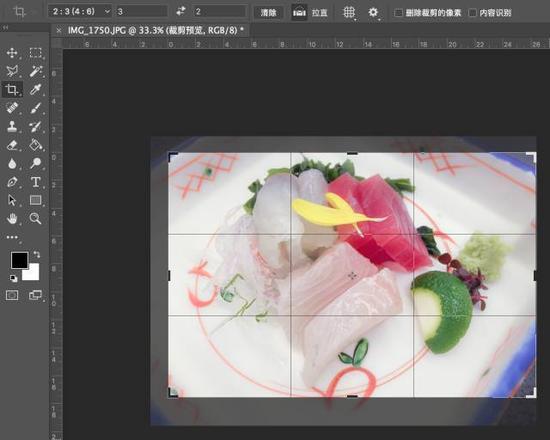
Task: Select the Rectangular Marquee tool
Action: tap(35, 53)
